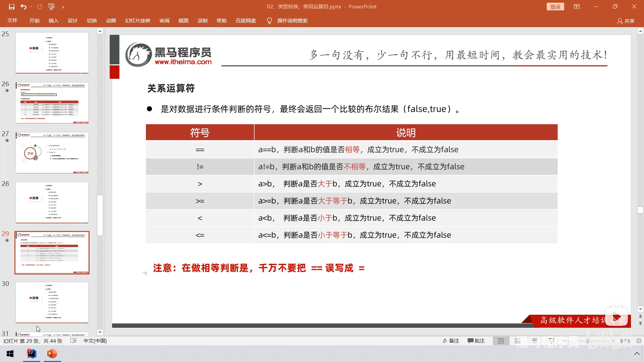
Task: Toggle the 备注 notes pane
Action: tap(451, 341)
